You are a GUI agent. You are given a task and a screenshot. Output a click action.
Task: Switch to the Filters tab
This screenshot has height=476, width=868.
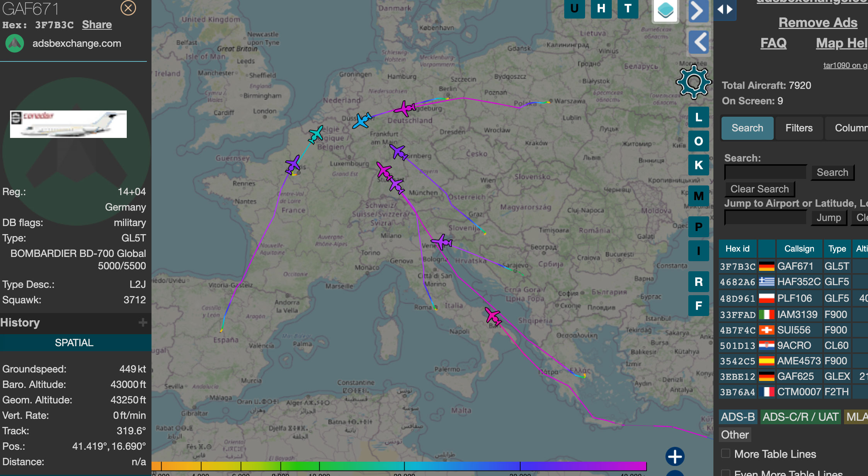point(799,128)
